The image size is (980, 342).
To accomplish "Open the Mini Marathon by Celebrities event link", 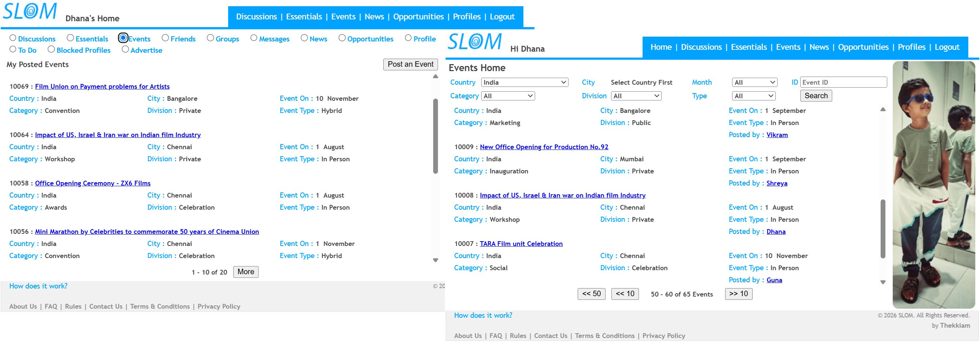I will [147, 231].
